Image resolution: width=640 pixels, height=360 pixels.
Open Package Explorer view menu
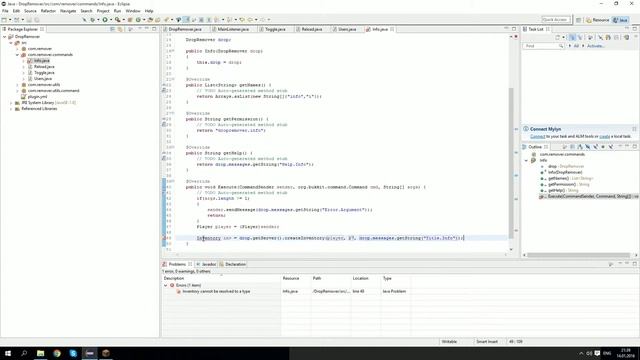131,29
